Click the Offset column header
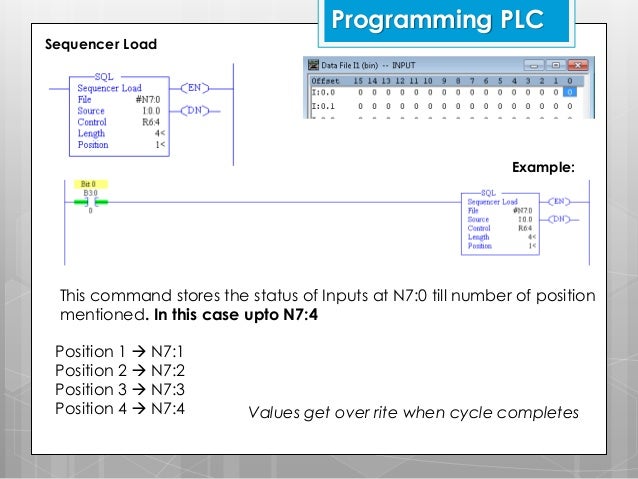 [x=325, y=81]
